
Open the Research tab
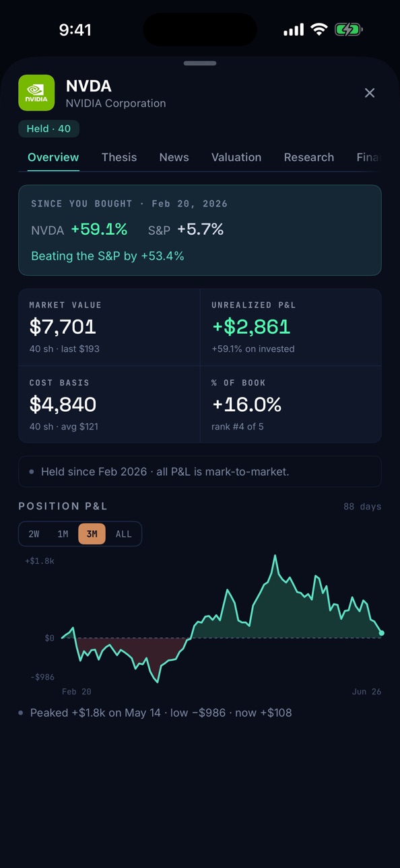click(x=309, y=157)
